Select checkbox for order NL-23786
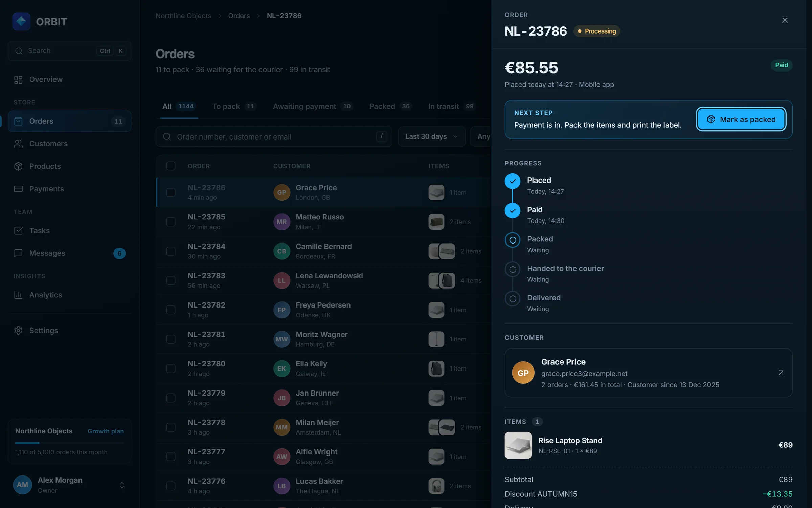The height and width of the screenshot is (508, 812). click(x=171, y=192)
